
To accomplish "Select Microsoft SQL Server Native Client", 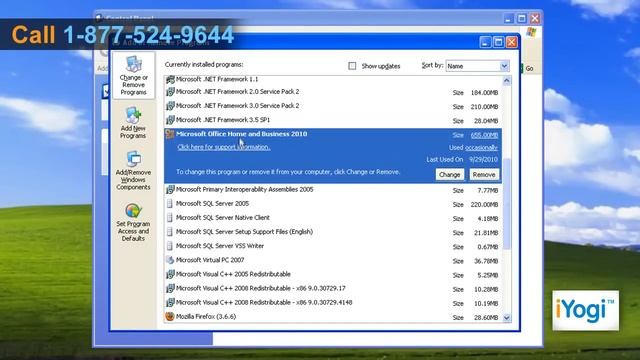I will point(223,218).
